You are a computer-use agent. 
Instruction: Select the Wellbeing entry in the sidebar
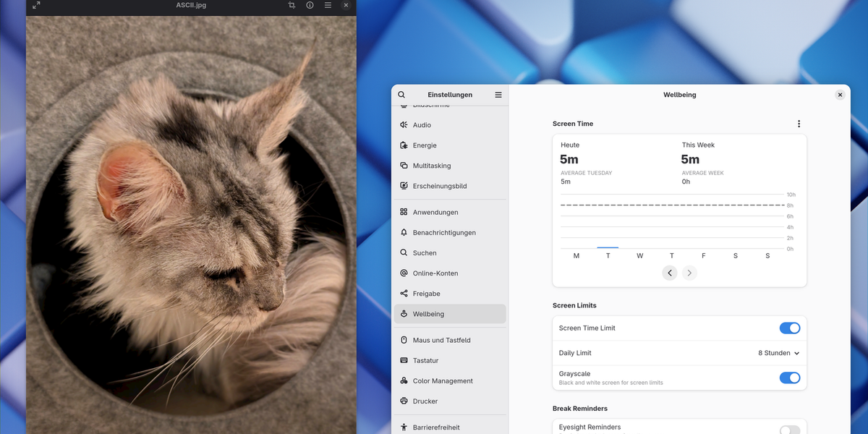pos(450,314)
